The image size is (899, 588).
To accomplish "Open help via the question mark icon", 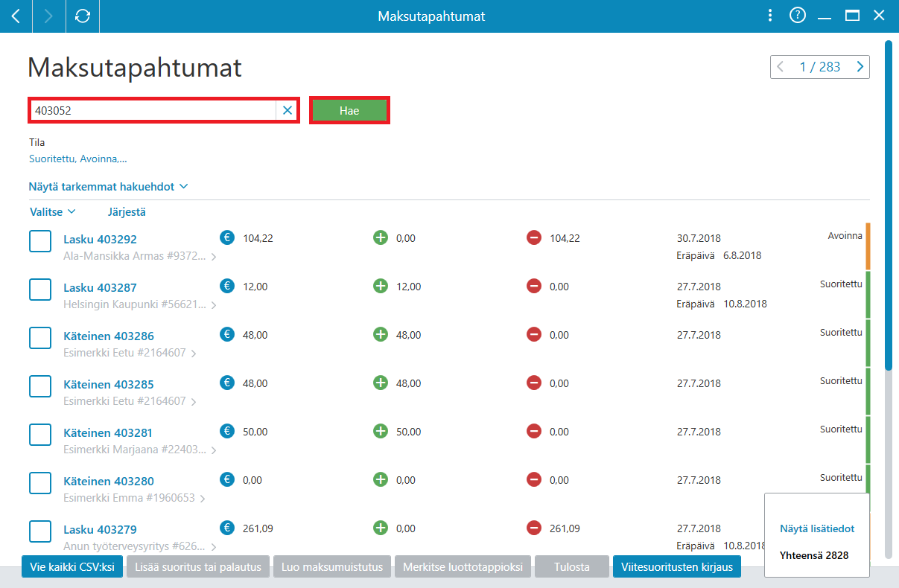I will tap(798, 16).
